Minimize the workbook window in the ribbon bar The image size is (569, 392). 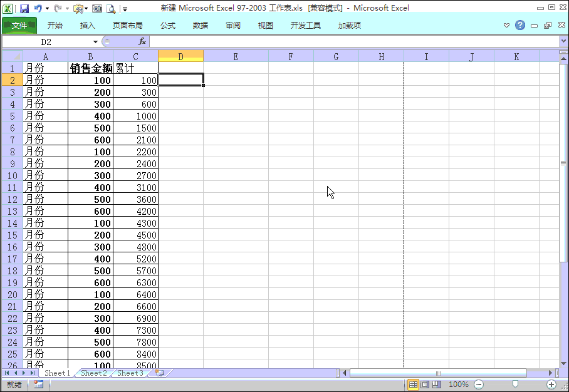pyautogui.click(x=534, y=26)
